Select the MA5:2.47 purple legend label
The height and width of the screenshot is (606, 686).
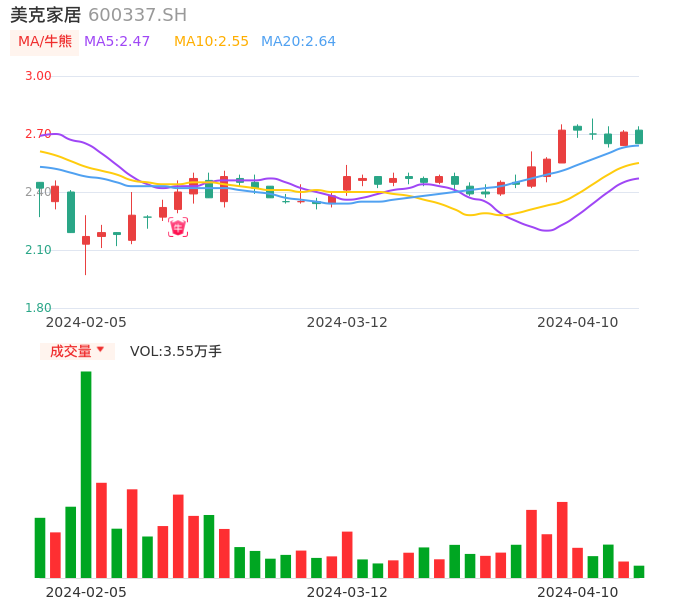pos(117,41)
